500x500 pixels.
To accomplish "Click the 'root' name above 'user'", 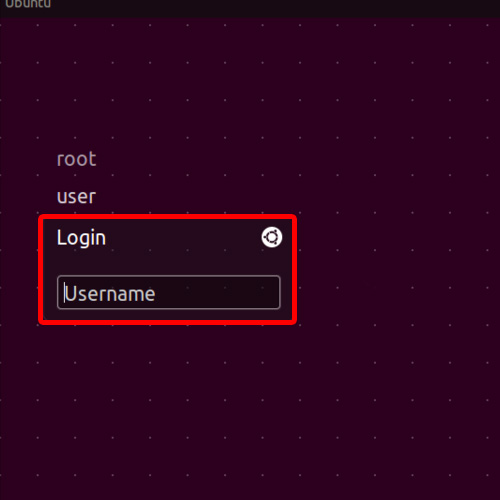I will 76,159.
